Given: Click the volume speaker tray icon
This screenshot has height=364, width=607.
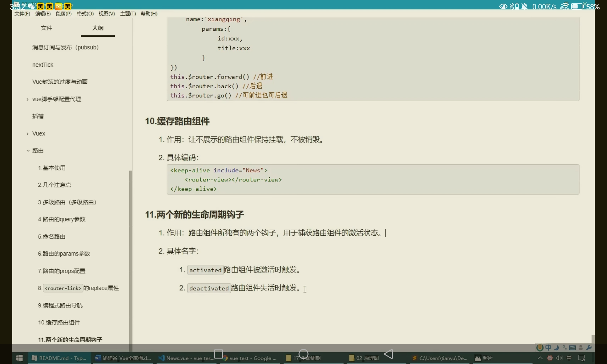Looking at the screenshot, I should 559,358.
